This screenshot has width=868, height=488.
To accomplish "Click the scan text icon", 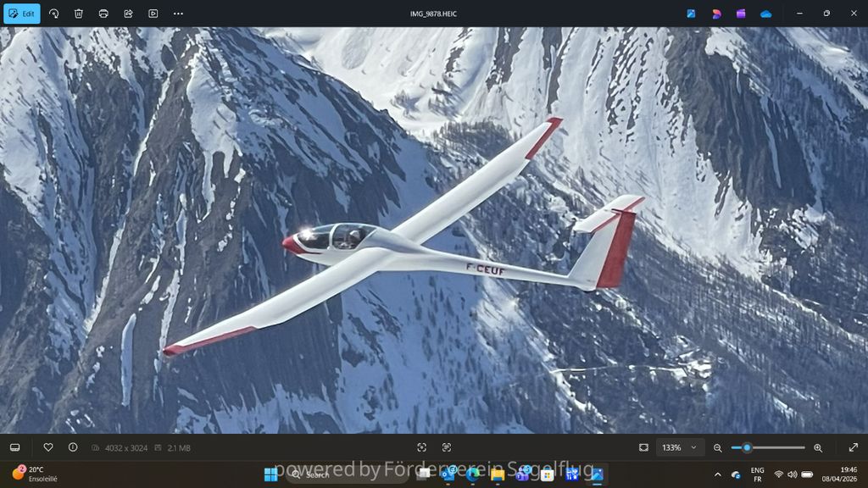I will tap(447, 447).
